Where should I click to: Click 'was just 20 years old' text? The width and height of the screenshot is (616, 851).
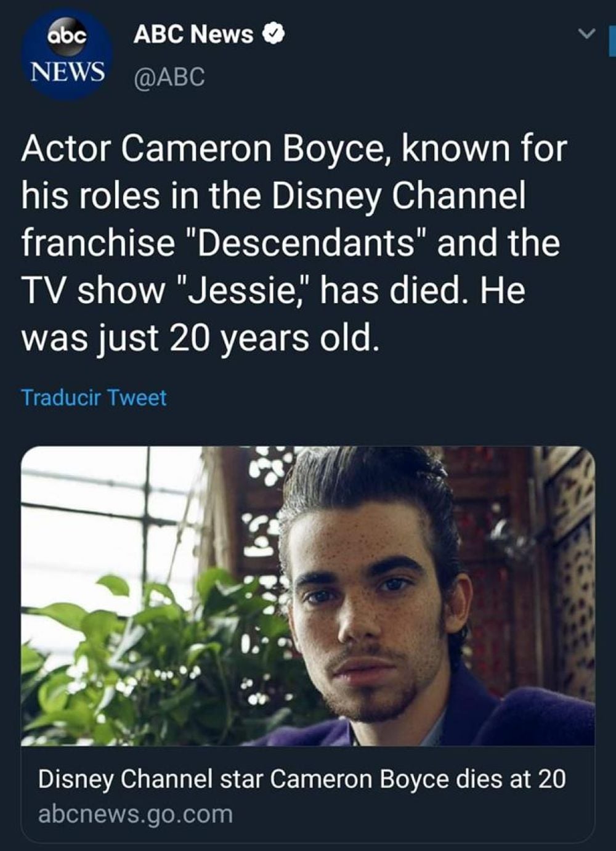click(x=197, y=337)
